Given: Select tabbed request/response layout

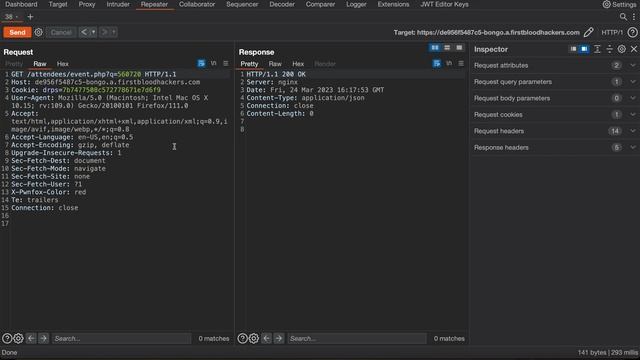Looking at the screenshot, I should (459, 48).
